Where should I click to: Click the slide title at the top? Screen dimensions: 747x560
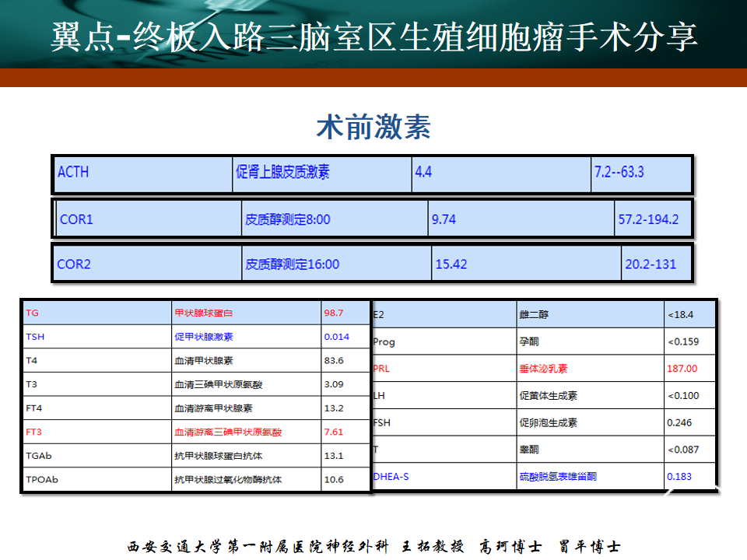point(373,37)
